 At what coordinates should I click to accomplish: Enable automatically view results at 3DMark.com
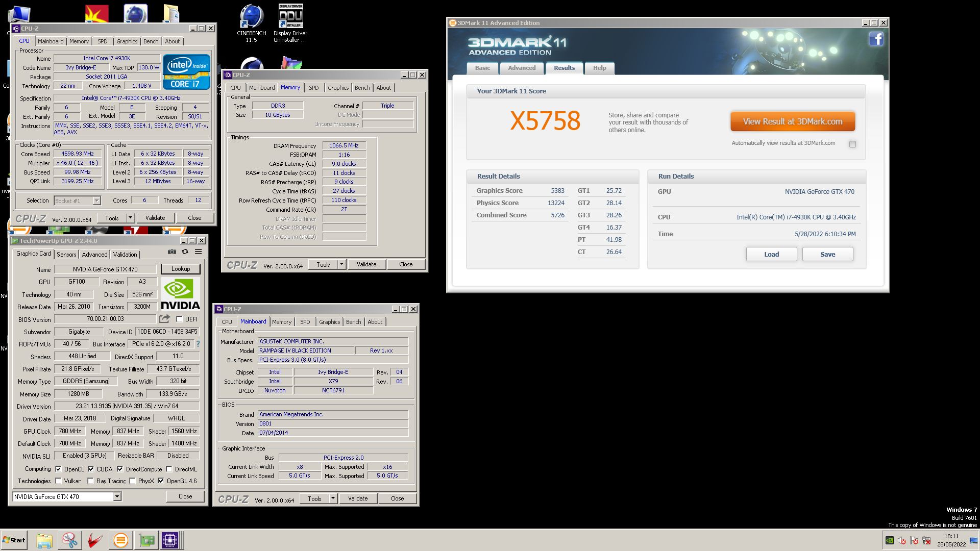tap(852, 144)
